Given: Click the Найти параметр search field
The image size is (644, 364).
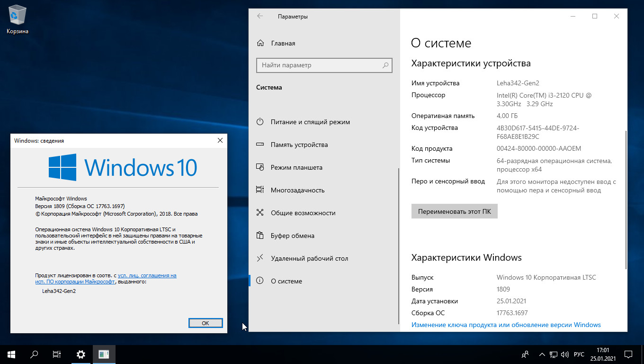Looking at the screenshot, I should [324, 65].
